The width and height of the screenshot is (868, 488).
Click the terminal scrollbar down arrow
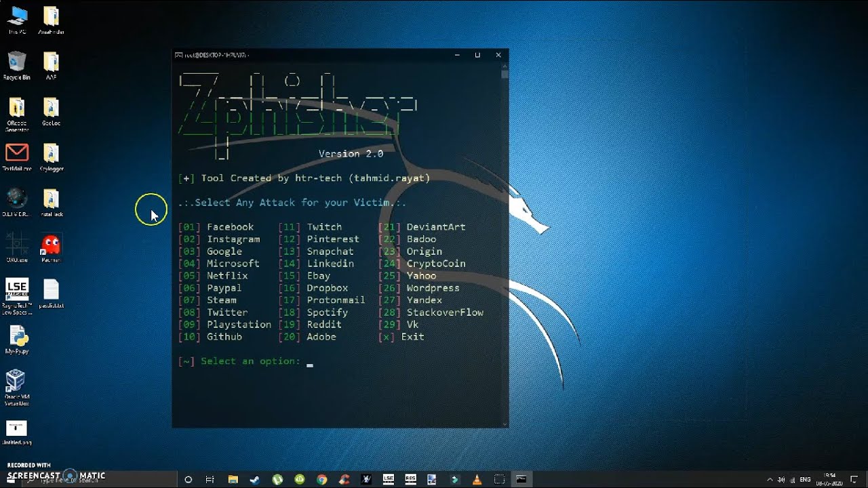click(505, 424)
